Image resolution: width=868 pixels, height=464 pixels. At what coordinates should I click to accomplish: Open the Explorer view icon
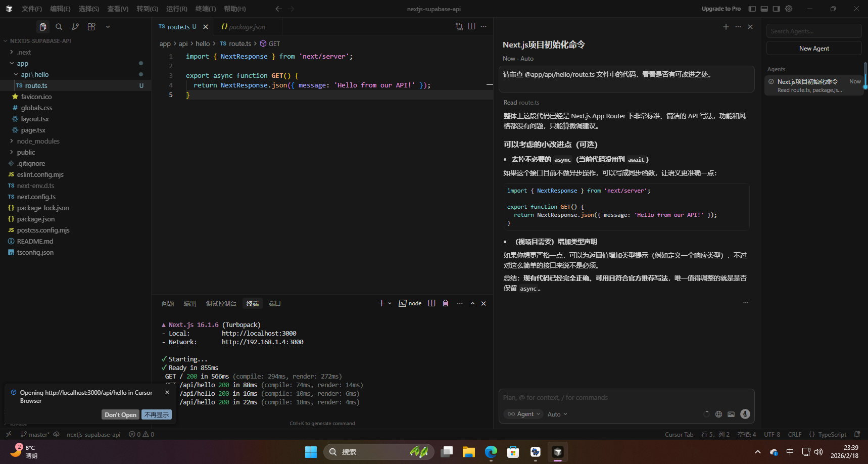[x=43, y=27]
